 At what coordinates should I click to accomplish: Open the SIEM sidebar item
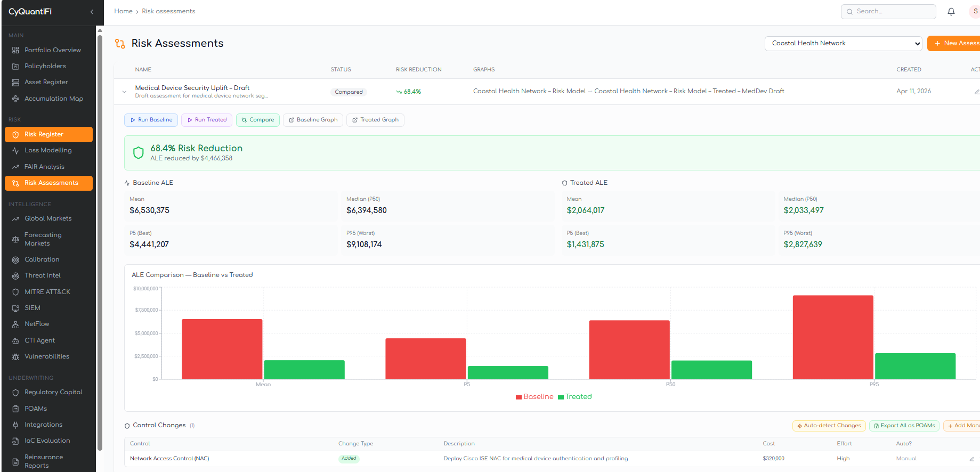click(32, 308)
